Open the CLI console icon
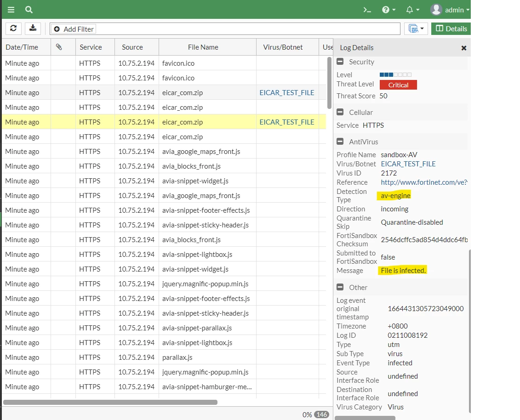This screenshot has height=420, width=520. (x=367, y=10)
